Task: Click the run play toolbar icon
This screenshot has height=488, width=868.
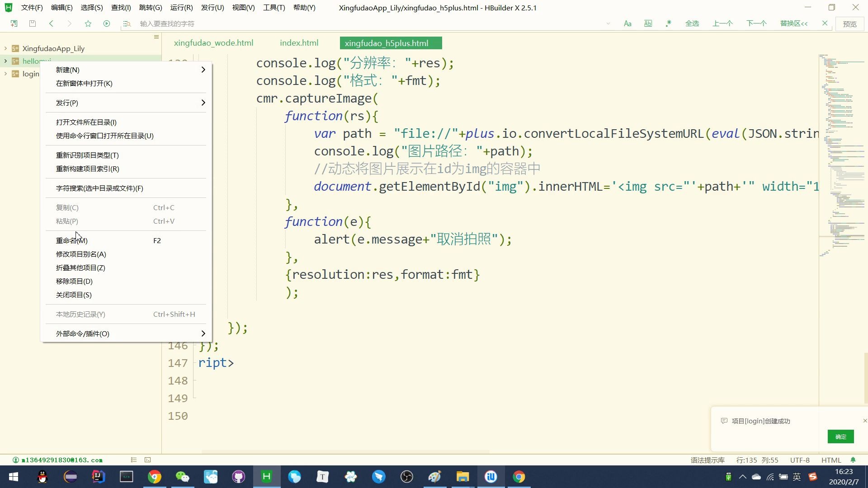Action: (x=107, y=23)
